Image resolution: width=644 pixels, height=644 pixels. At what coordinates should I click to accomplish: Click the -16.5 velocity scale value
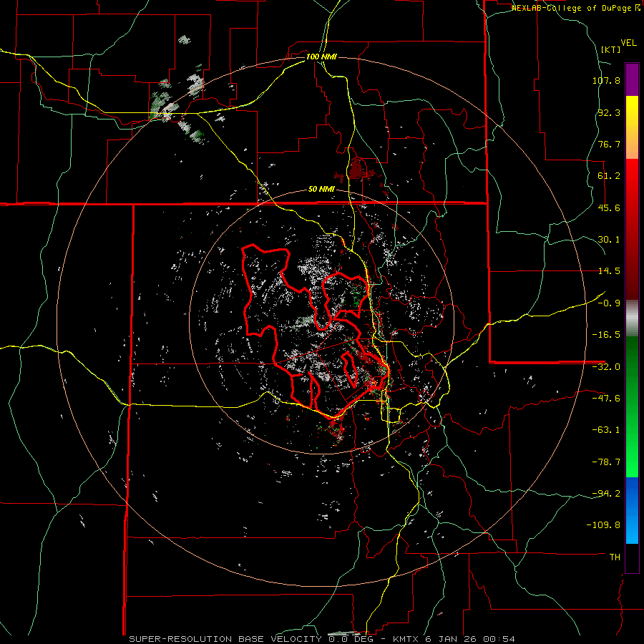(606, 335)
